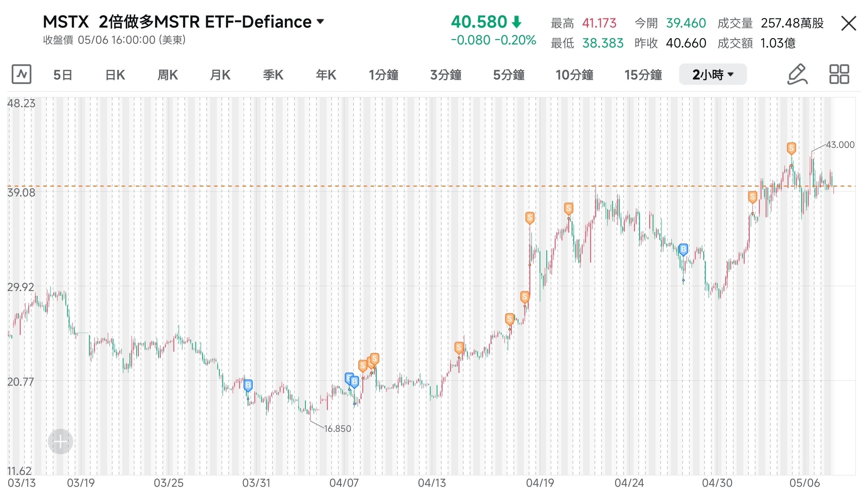Click the sell marker right after 04/19
Screen dimensions: 868x500
click(x=569, y=209)
